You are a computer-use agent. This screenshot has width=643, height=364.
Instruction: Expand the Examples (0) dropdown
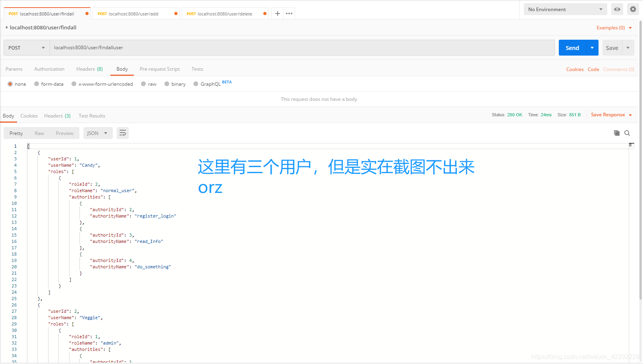(x=614, y=28)
